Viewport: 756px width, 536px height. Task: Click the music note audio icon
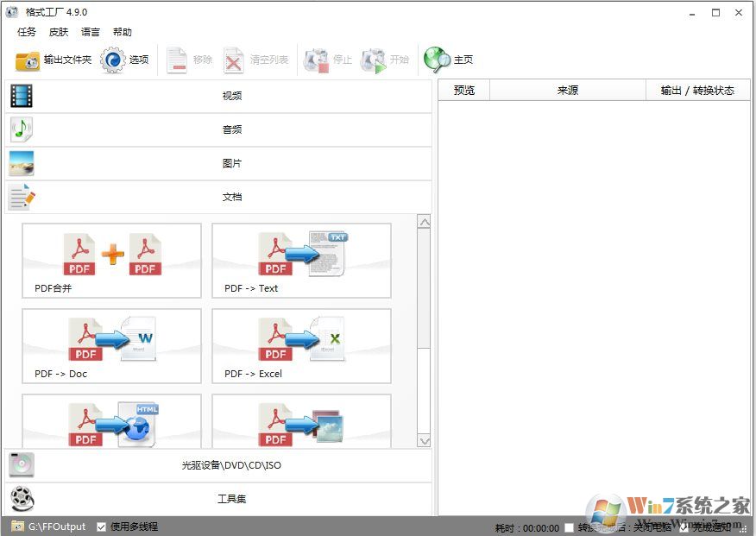point(22,129)
